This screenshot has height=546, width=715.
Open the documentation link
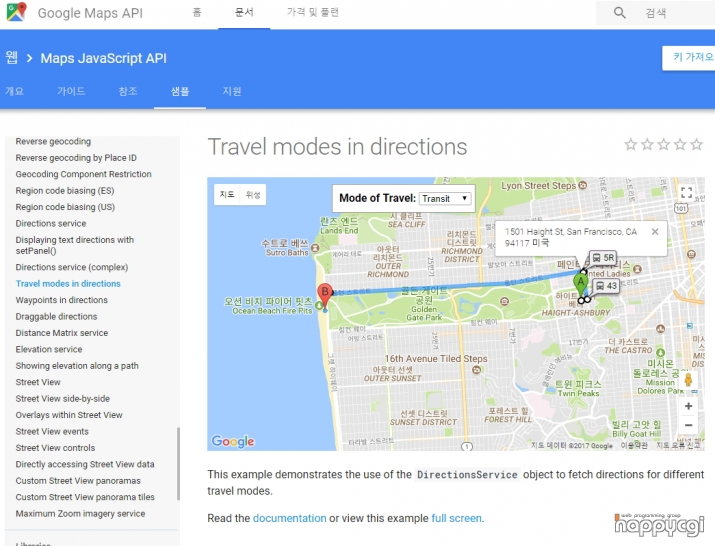pos(289,518)
